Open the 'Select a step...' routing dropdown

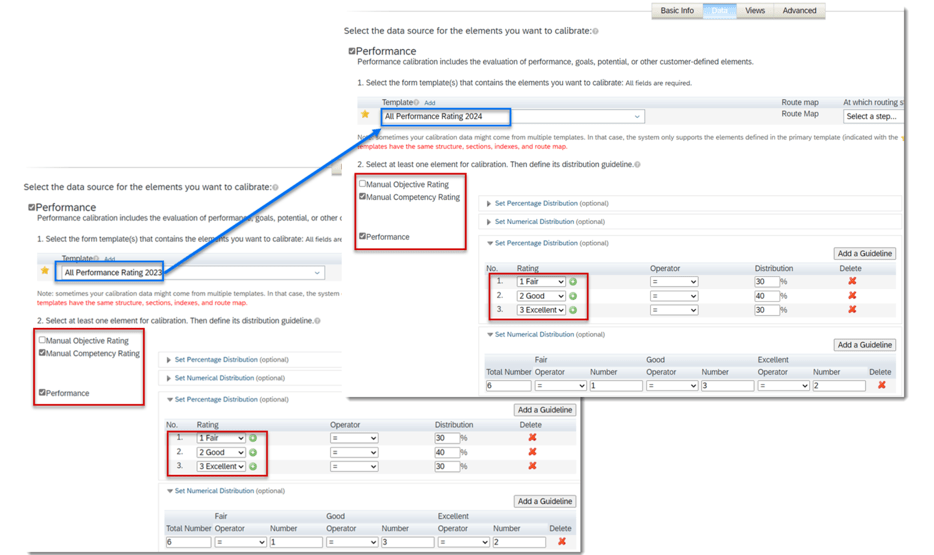[872, 117]
